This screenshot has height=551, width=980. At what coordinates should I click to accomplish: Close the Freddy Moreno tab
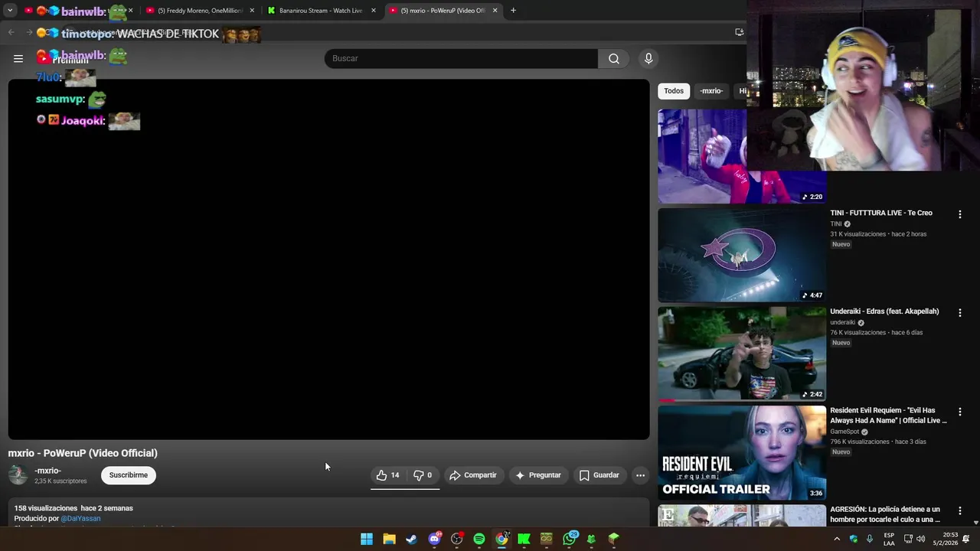252,11
